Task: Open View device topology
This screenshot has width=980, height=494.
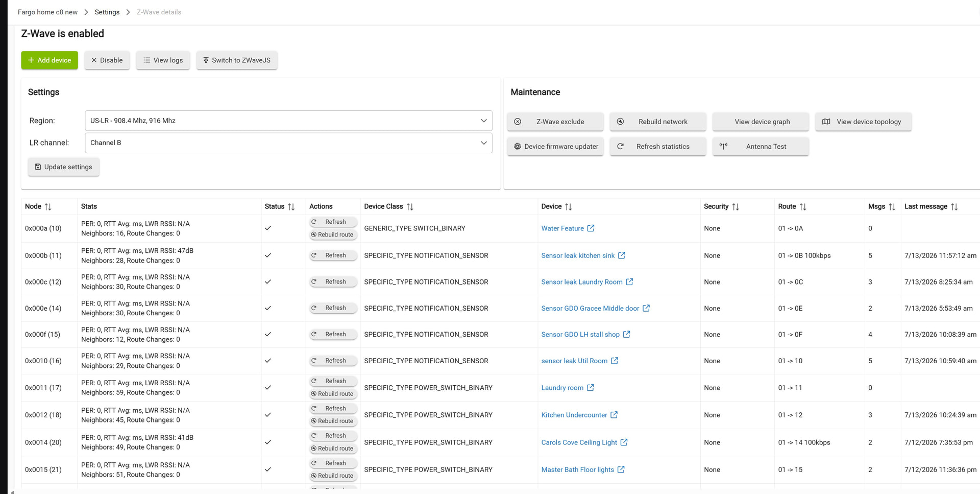Action: [x=864, y=122]
